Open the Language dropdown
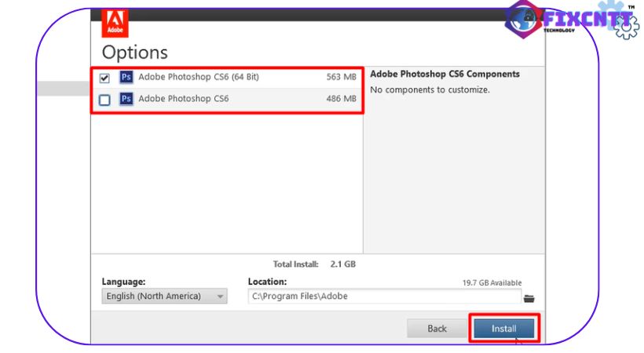 coord(164,296)
